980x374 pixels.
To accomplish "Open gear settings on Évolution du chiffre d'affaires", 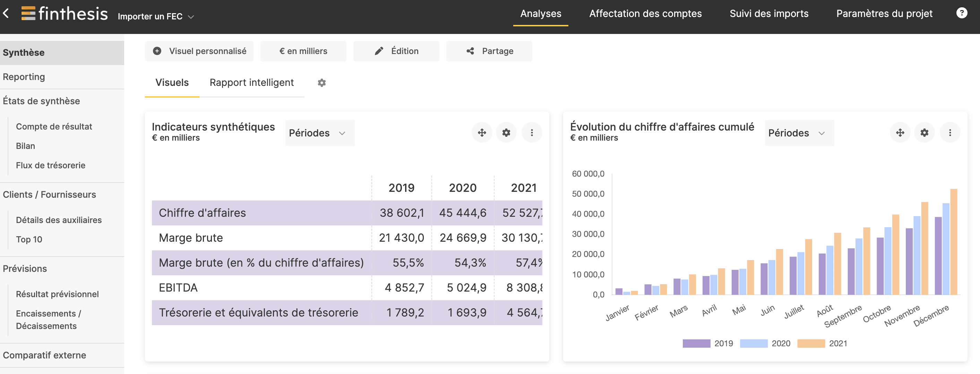I will [925, 133].
